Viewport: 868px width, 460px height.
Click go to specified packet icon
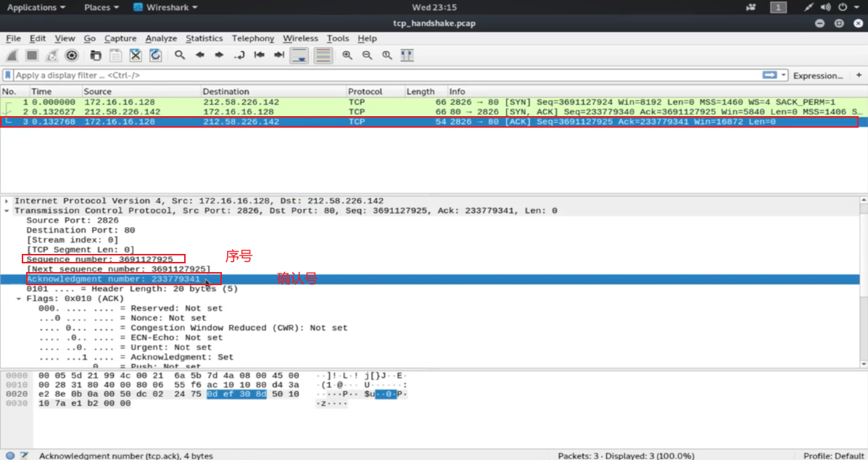pos(239,55)
